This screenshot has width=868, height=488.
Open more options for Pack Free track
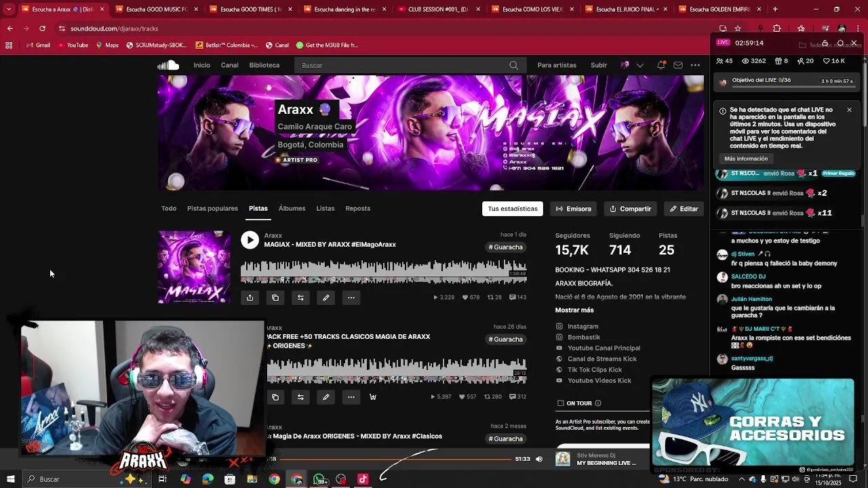click(x=351, y=397)
